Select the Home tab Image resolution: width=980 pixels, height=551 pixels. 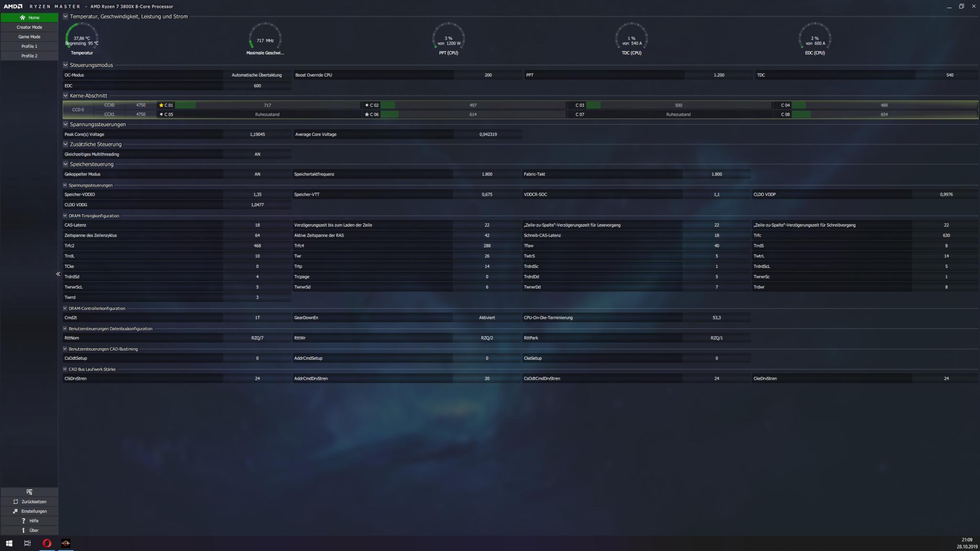[29, 18]
